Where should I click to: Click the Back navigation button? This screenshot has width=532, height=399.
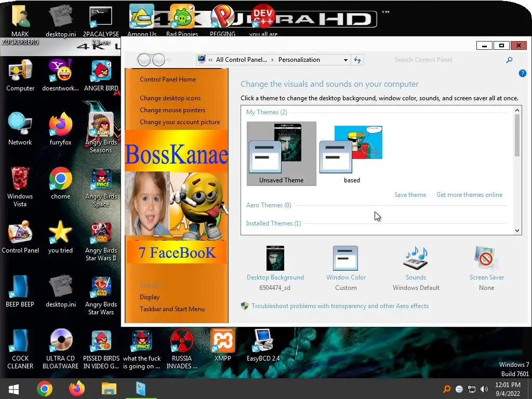tap(144, 60)
